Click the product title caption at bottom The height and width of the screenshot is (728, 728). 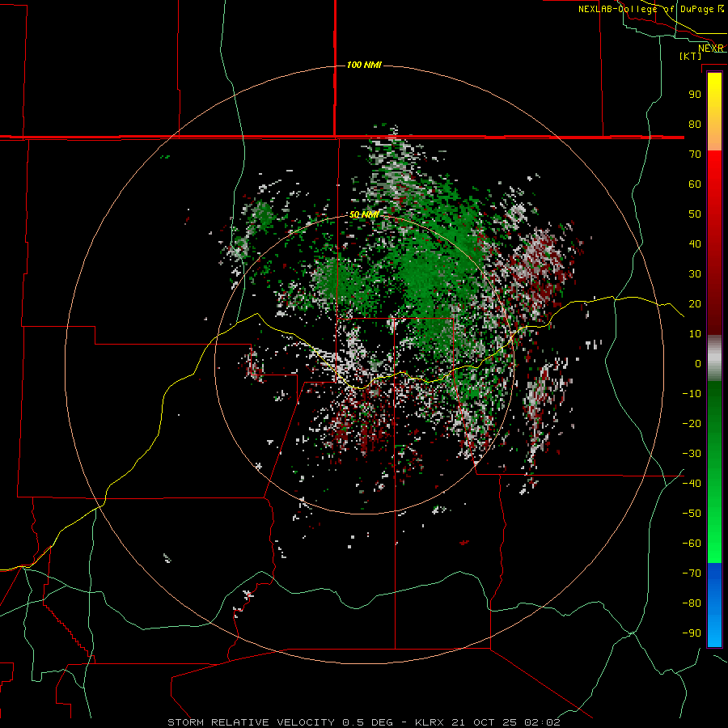point(364,722)
